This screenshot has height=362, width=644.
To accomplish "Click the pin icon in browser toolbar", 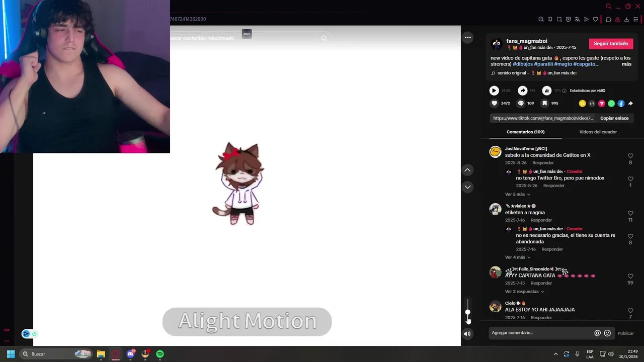I will (x=550, y=20).
